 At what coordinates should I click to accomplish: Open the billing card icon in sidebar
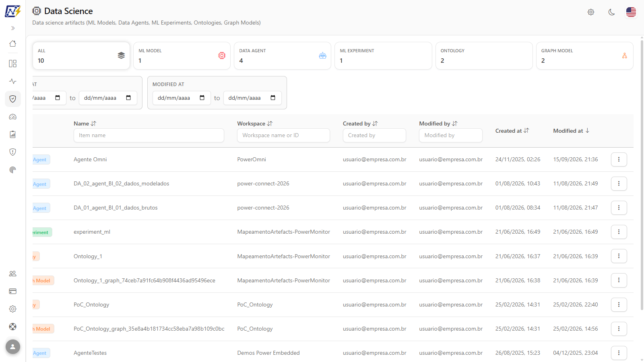point(13,291)
